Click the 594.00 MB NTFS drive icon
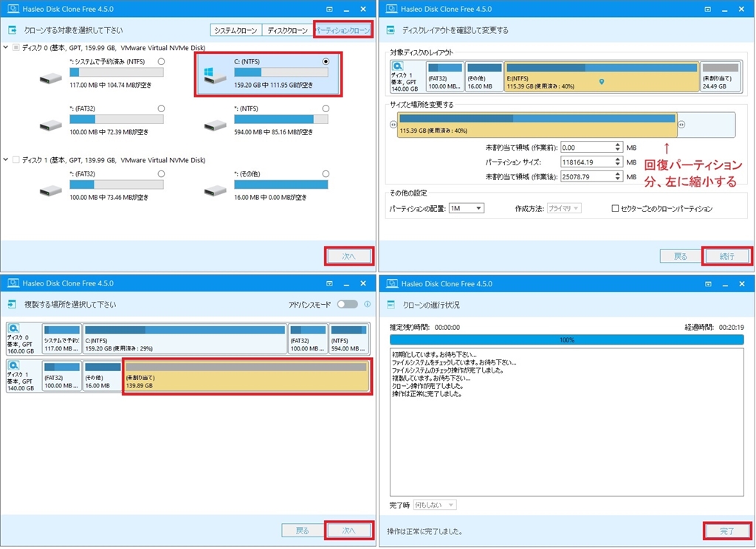Screen dimensions: 756x549 pos(215,125)
